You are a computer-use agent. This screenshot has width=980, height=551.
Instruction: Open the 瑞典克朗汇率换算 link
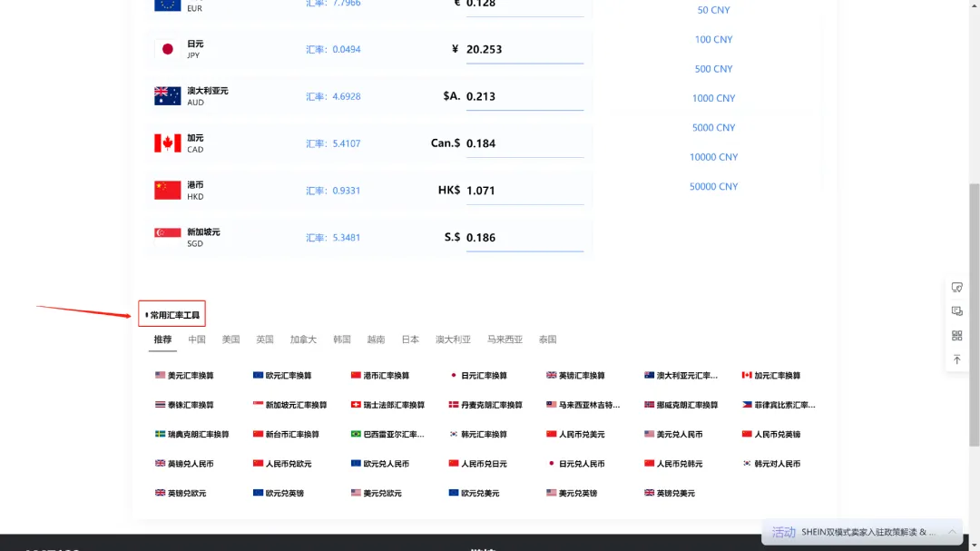tap(192, 434)
